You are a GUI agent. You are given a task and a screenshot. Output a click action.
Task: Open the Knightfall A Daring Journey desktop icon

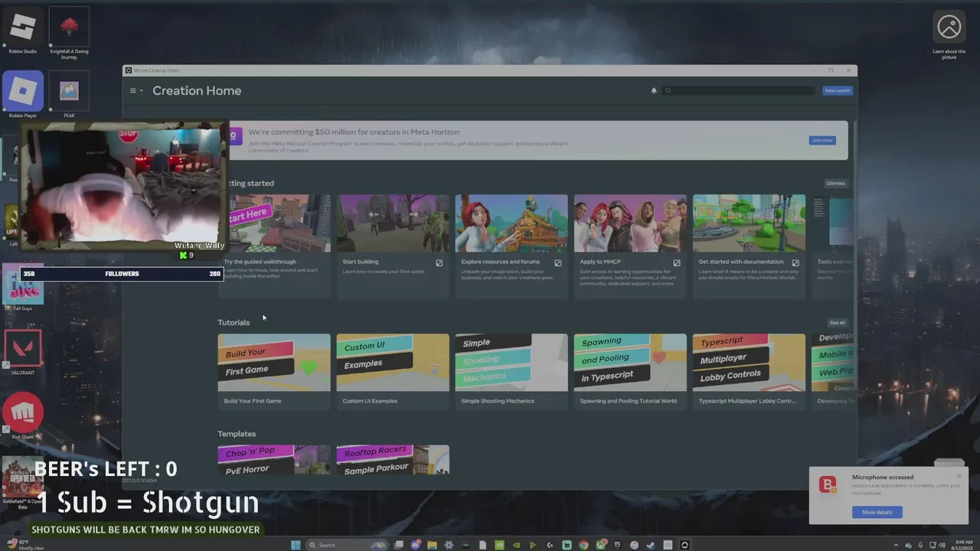69,33
